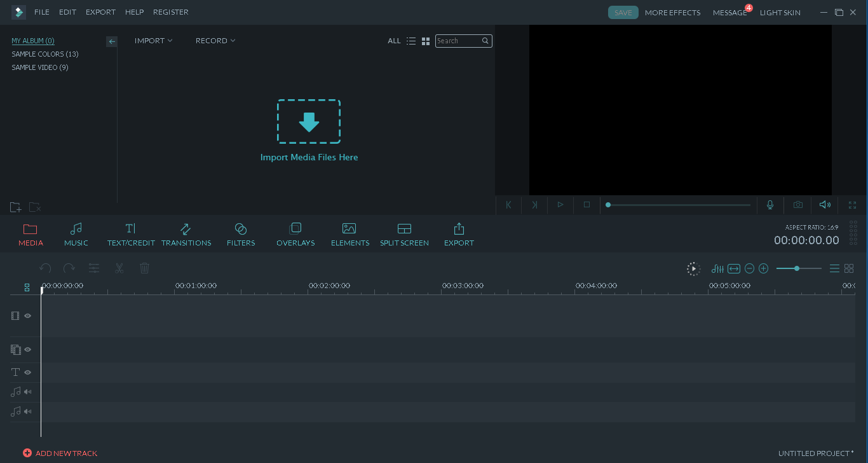The image size is (868, 463).
Task: Click the EXPORT button in the tool row
Action: point(459,234)
